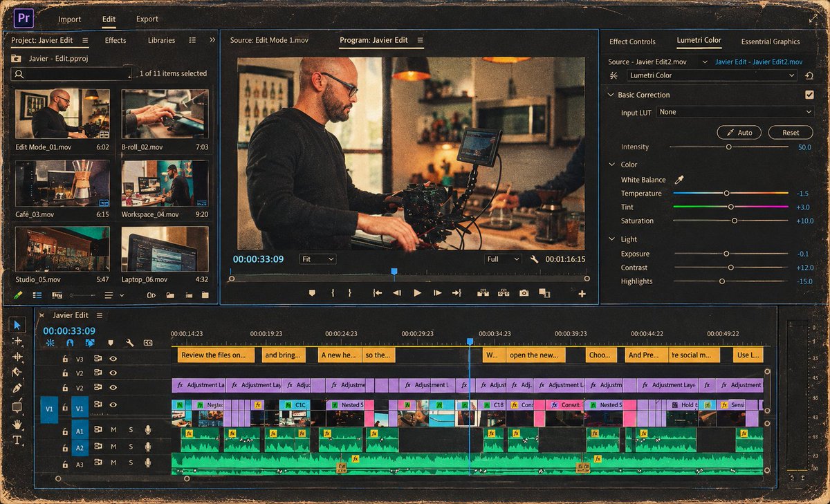Open the Libraries panel tab
Screen dimensions: 830x504
point(161,40)
